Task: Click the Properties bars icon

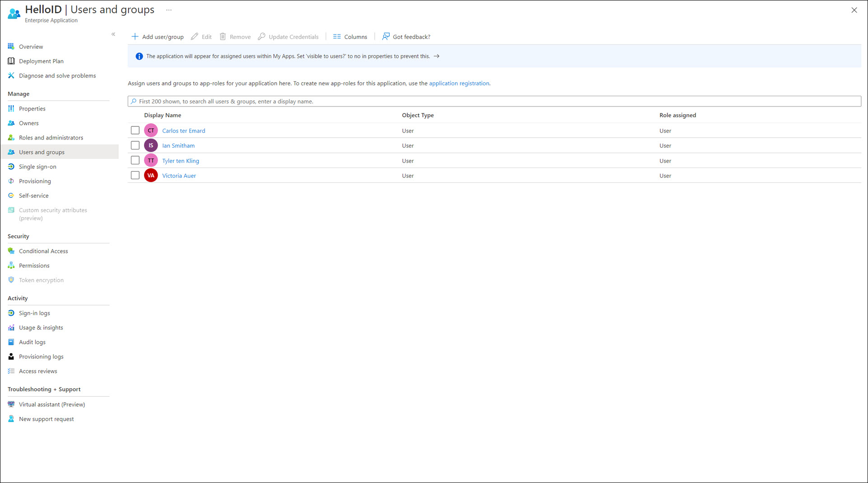Action: 11,108
